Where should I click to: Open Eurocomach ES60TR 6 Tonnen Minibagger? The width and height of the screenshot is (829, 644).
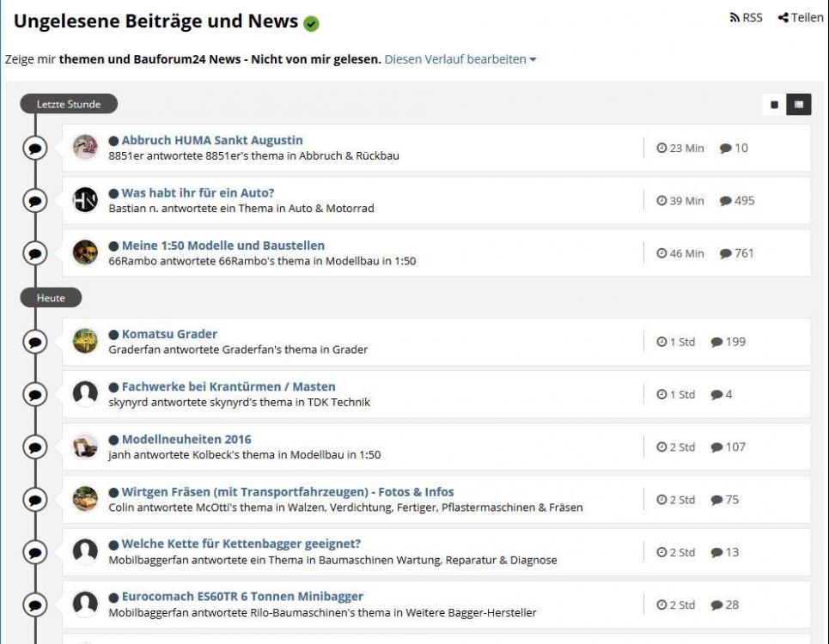click(242, 597)
